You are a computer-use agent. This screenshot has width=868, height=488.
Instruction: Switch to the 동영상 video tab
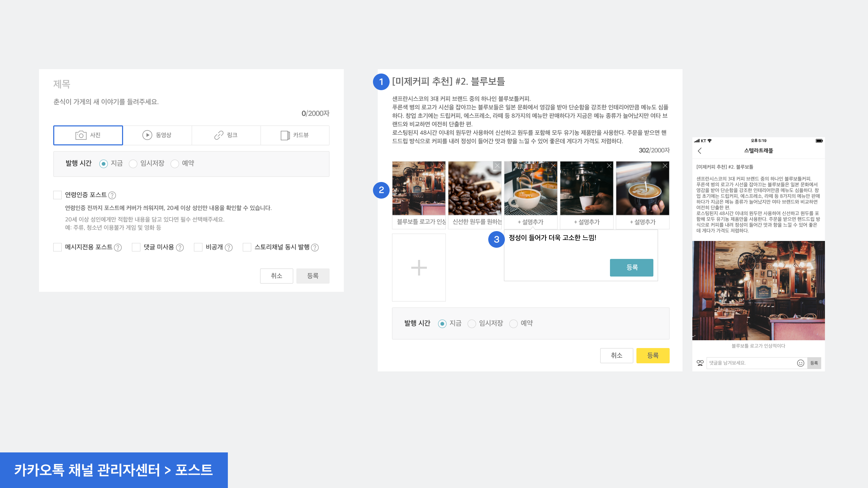tap(157, 135)
